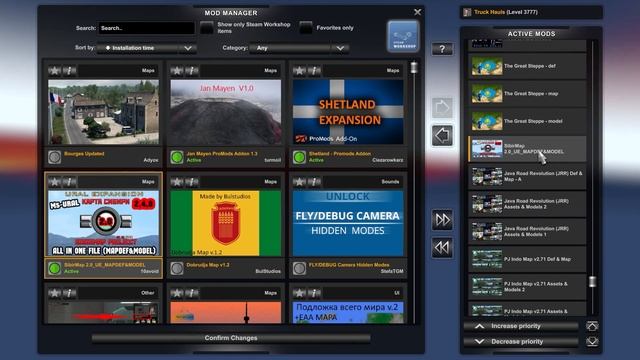640x360 pixels.
Task: Open info for Bourges Updated mod
Action: [x=69, y=71]
